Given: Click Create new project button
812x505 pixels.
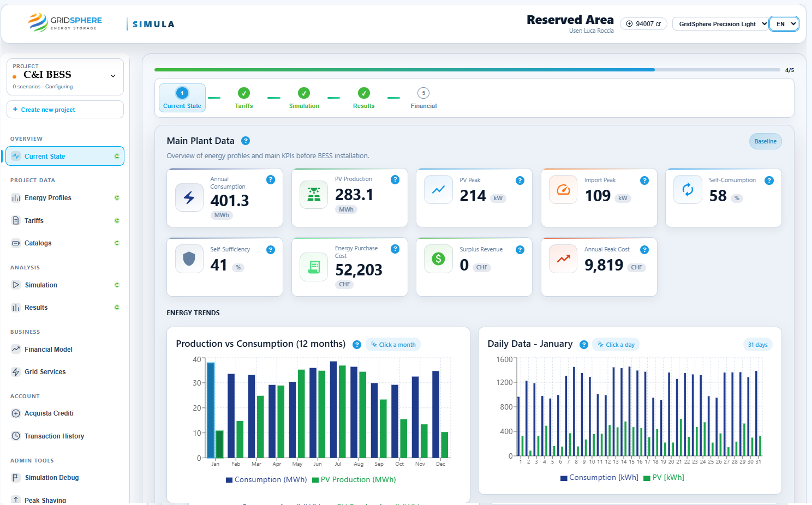Looking at the screenshot, I should tap(65, 110).
